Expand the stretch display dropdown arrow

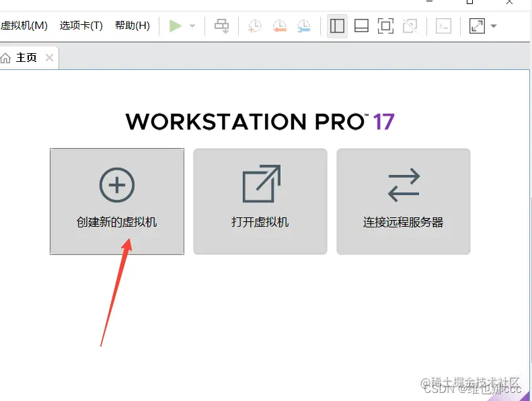(x=494, y=26)
